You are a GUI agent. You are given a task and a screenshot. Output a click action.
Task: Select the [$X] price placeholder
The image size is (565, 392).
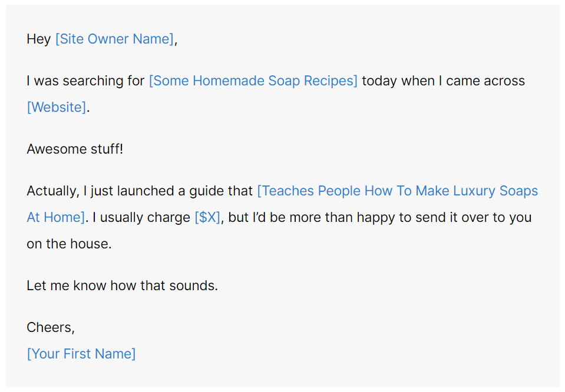click(207, 217)
